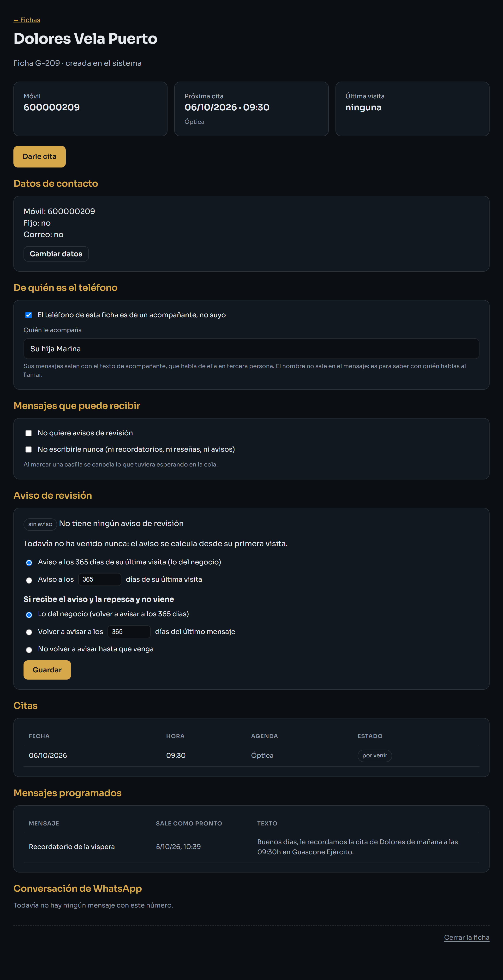503x980 pixels.
Task: Select the Recordatorio de la víspera message row
Action: click(251, 847)
